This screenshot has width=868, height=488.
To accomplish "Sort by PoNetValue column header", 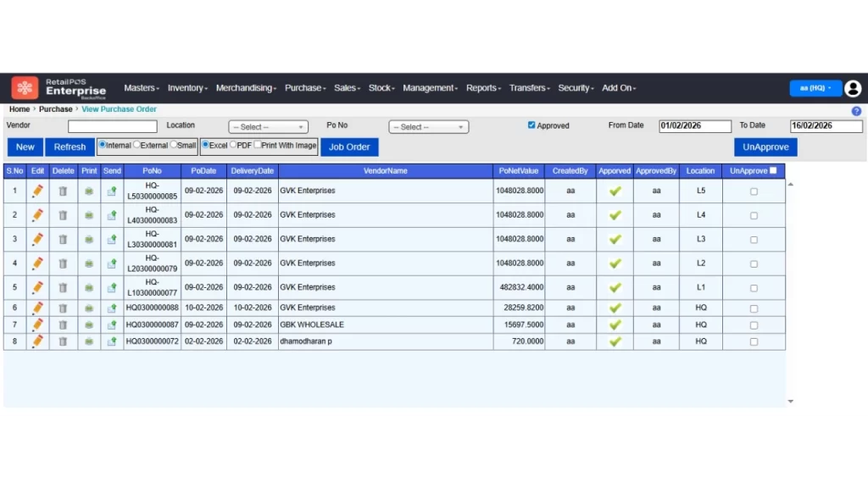I will click(519, 171).
